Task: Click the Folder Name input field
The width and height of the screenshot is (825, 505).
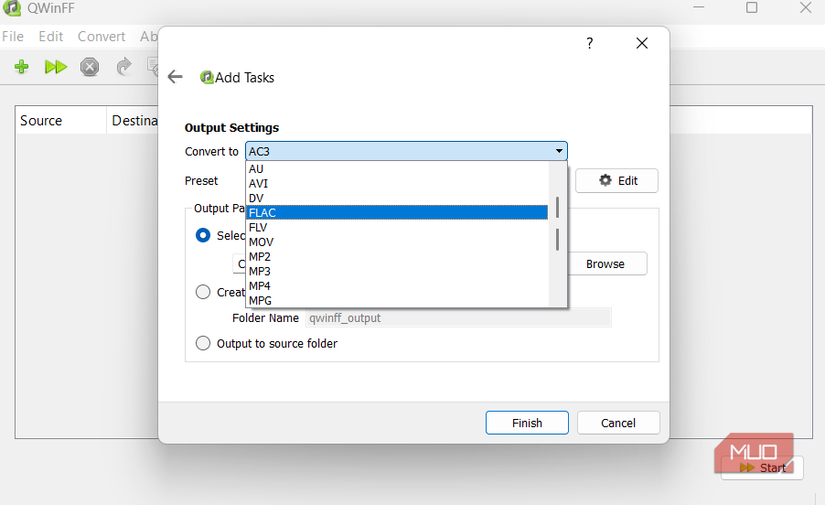Action: [x=458, y=318]
